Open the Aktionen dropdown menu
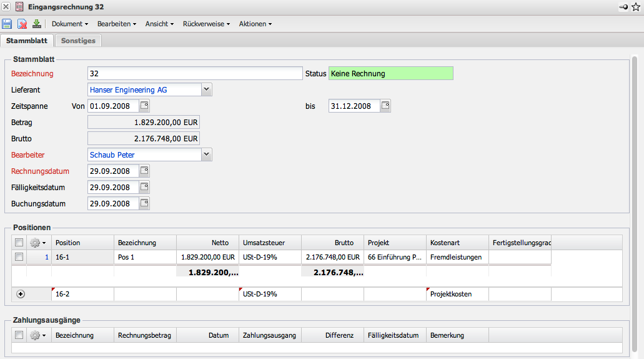The width and height of the screenshot is (644, 359). click(255, 24)
